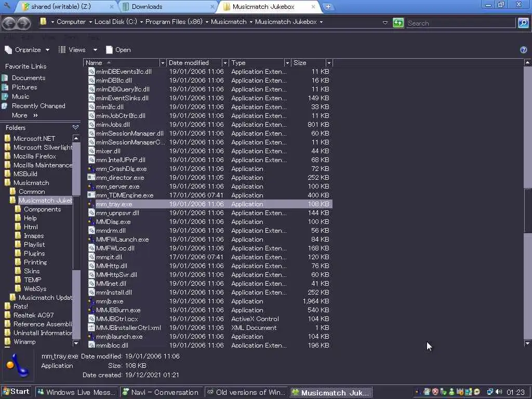This screenshot has width=532, height=399.
Task: Select the mm_director.exe file icon
Action: pyautogui.click(x=91, y=178)
